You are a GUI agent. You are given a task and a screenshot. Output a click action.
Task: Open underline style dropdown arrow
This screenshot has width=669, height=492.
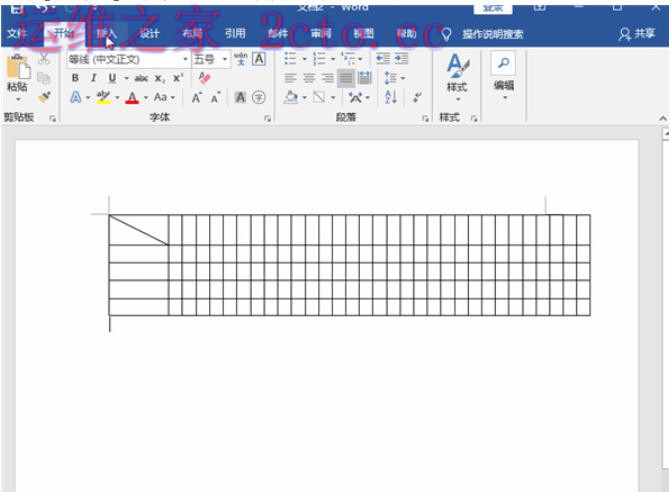click(126, 79)
